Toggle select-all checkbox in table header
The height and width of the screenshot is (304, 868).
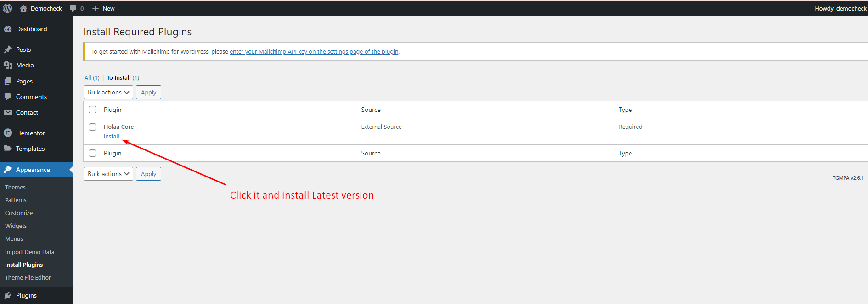click(x=92, y=110)
